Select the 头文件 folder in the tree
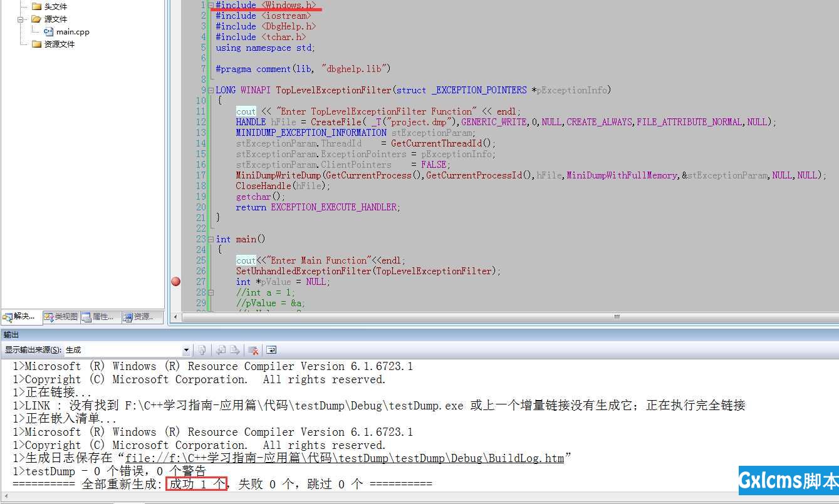Viewport: 839px width, 504px height. (55, 7)
